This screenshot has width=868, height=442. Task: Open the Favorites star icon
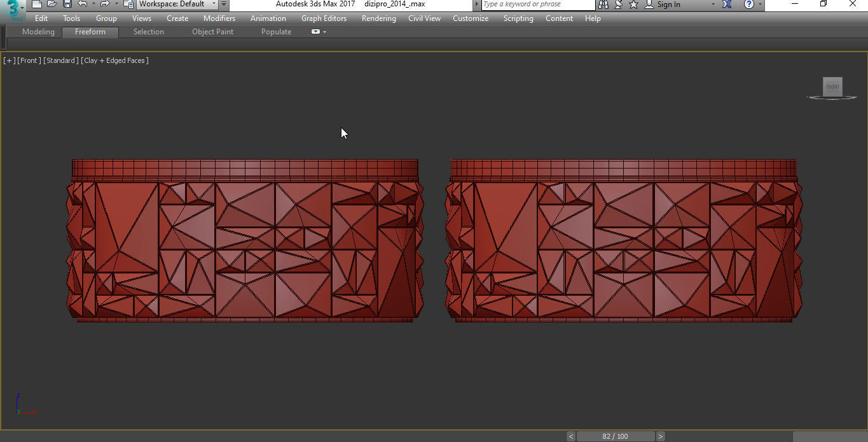(x=633, y=4)
